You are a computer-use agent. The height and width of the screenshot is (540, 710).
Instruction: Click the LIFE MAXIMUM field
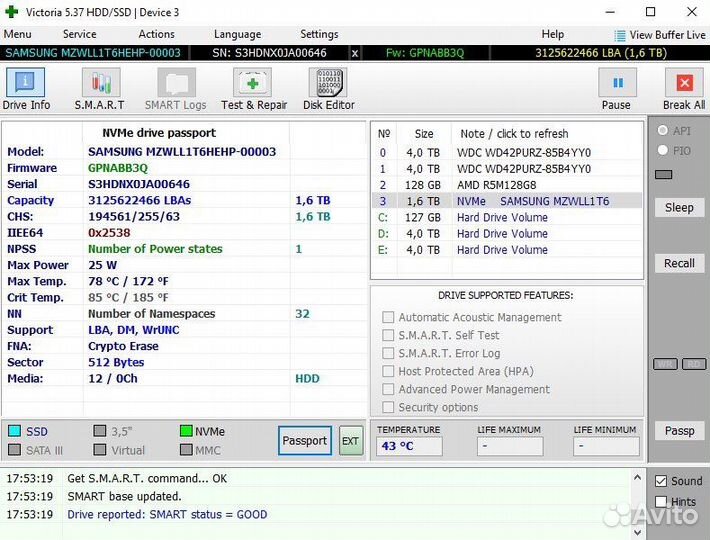[x=510, y=446]
